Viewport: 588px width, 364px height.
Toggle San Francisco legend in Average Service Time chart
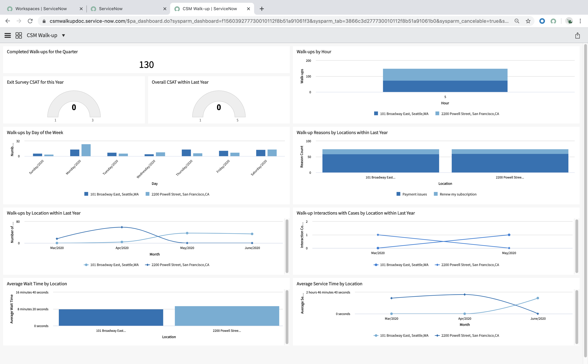tap(467, 336)
